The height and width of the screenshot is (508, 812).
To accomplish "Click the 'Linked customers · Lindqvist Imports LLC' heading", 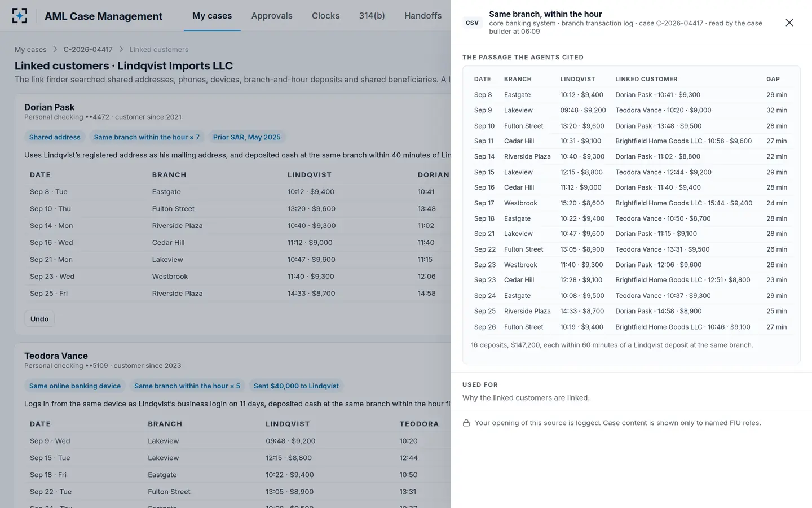I will 123,66.
